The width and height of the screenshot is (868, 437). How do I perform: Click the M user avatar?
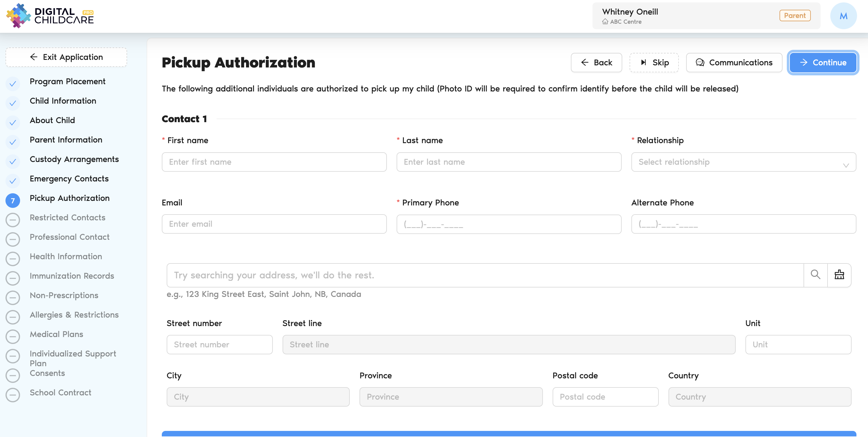pyautogui.click(x=843, y=16)
